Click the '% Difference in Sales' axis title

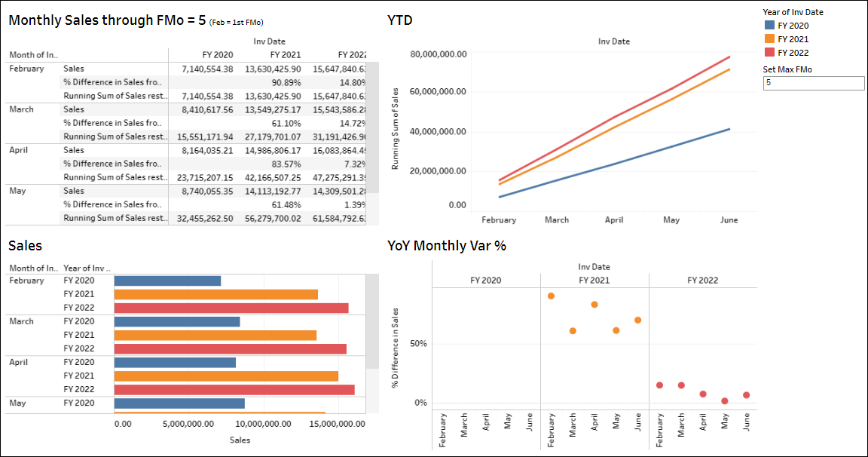tap(396, 347)
